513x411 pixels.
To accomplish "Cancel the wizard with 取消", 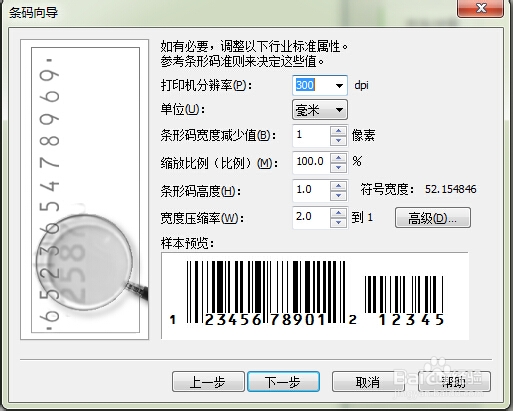I will [368, 382].
